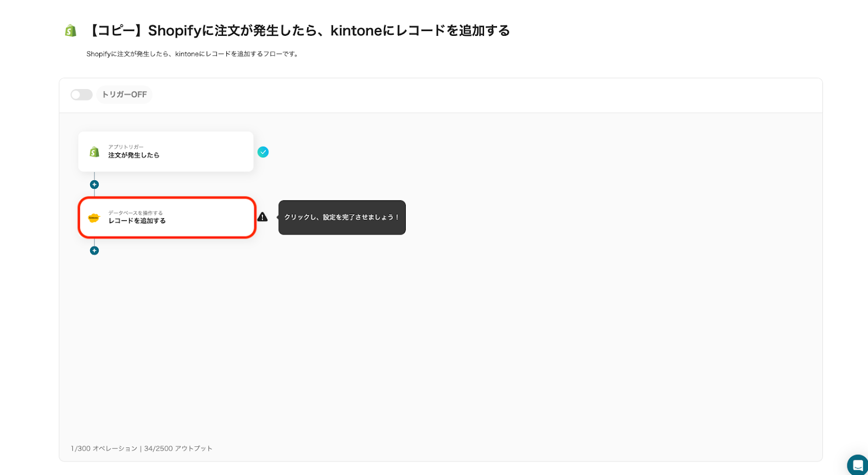This screenshot has height=475, width=868.
Task: Click the アプリトリガー label in the Shopify card
Action: (x=126, y=147)
